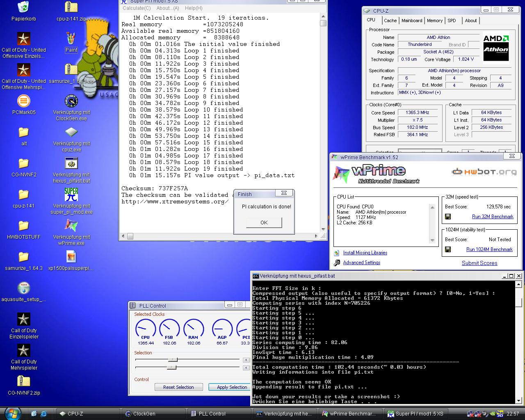Image resolution: width=525 pixels, height=420 pixels.
Task: Activate ClockGen taskbar button
Action: (x=154, y=414)
